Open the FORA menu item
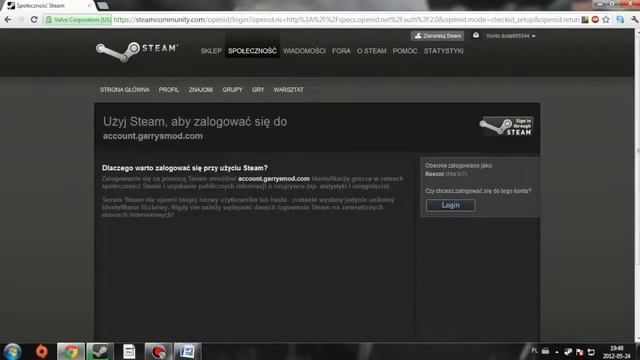 [x=341, y=51]
